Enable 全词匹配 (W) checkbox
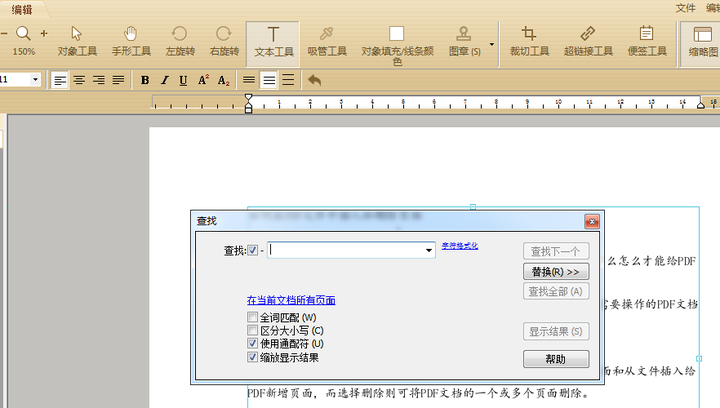This screenshot has height=408, width=720. [x=252, y=317]
